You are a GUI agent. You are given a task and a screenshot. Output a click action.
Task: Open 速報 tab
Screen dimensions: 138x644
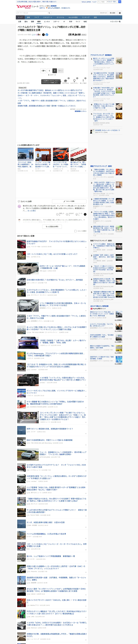point(28,17)
